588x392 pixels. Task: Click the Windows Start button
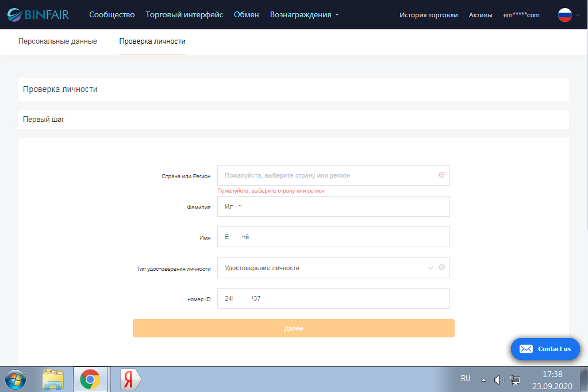point(16,379)
